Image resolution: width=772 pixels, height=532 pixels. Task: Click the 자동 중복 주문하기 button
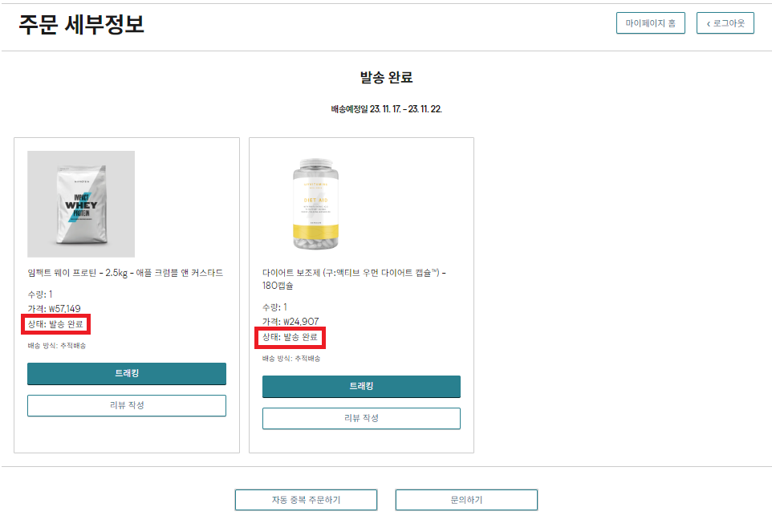click(x=306, y=500)
